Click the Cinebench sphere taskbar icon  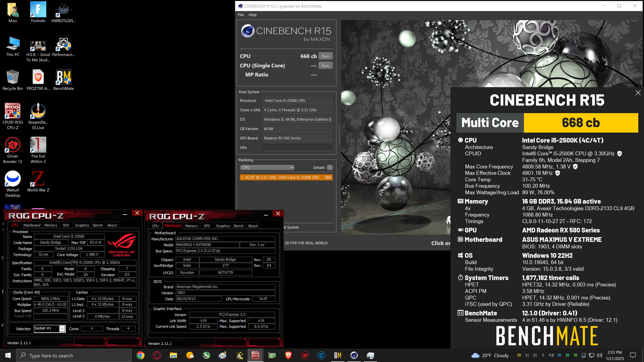pyautogui.click(x=354, y=355)
